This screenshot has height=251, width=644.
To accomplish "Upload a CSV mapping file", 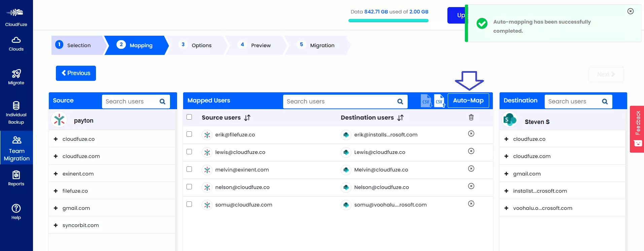I will click(x=440, y=101).
